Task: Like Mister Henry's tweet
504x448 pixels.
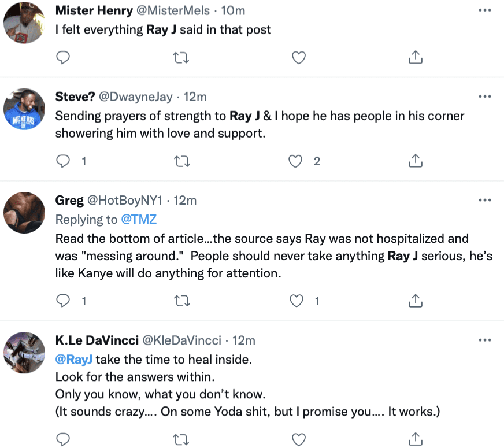Action: (299, 58)
